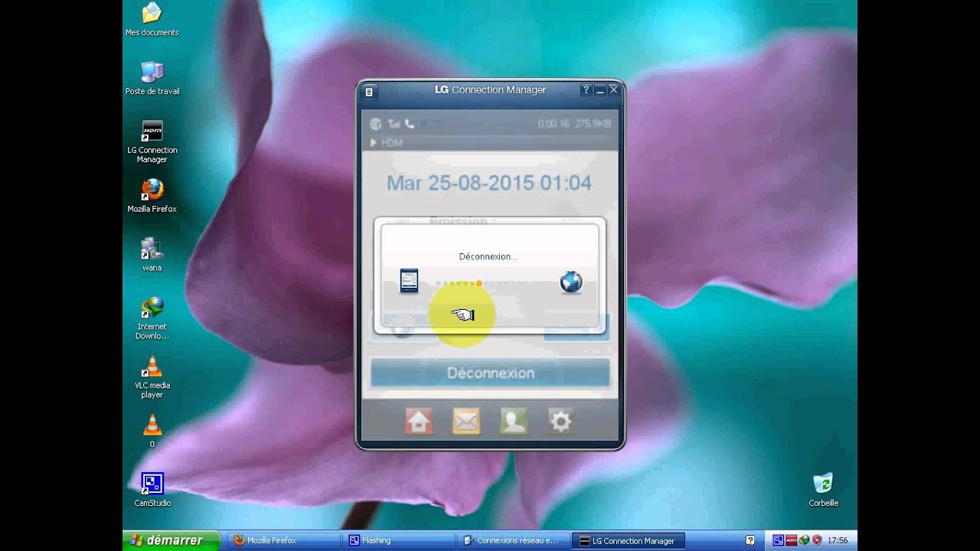The width and height of the screenshot is (980, 551).
Task: Launch Mozilla Firefox from the desktop
Action: click(x=152, y=196)
